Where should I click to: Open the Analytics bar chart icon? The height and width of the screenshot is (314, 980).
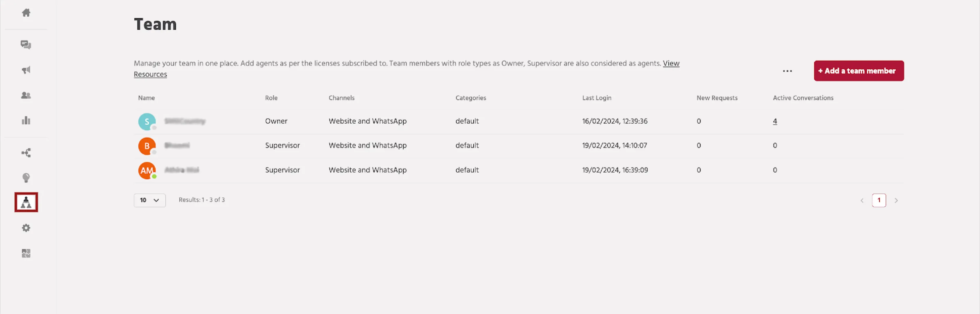click(x=26, y=121)
